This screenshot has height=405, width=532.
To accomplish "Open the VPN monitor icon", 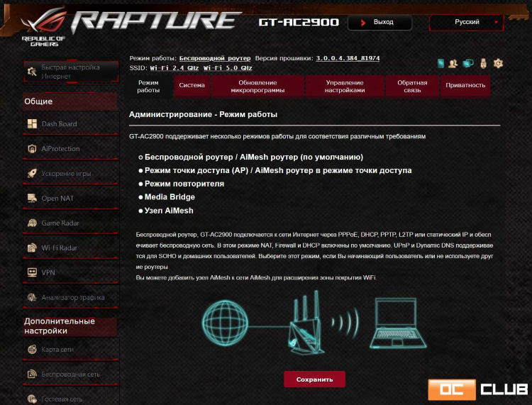I will pyautogui.click(x=32, y=272).
